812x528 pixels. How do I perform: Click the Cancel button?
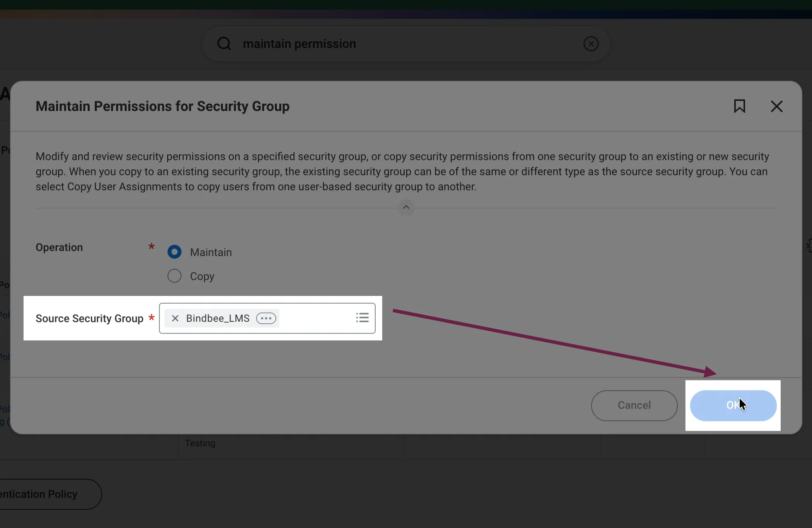pyautogui.click(x=634, y=405)
